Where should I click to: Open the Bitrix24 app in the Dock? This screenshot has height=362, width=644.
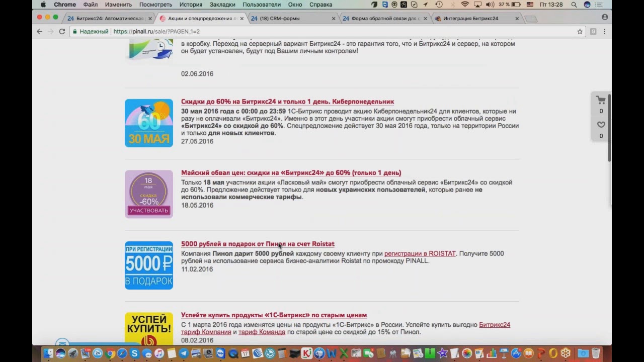point(98,353)
